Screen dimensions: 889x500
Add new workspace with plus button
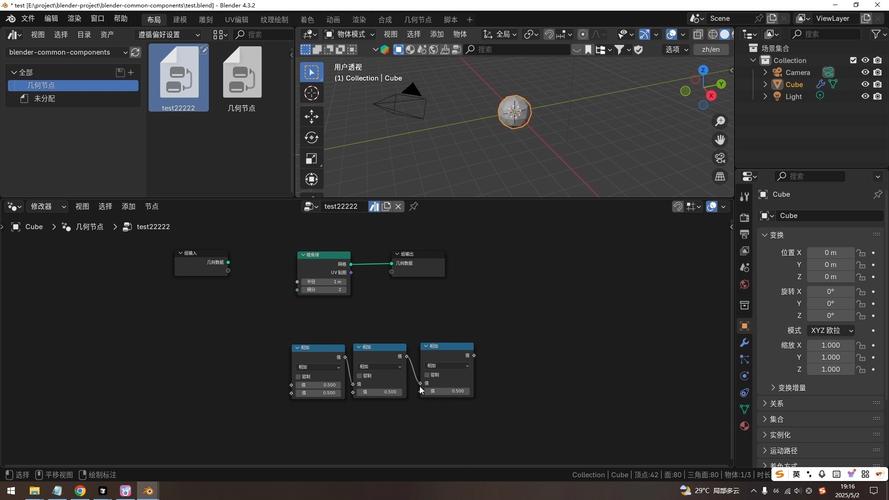[x=469, y=20]
